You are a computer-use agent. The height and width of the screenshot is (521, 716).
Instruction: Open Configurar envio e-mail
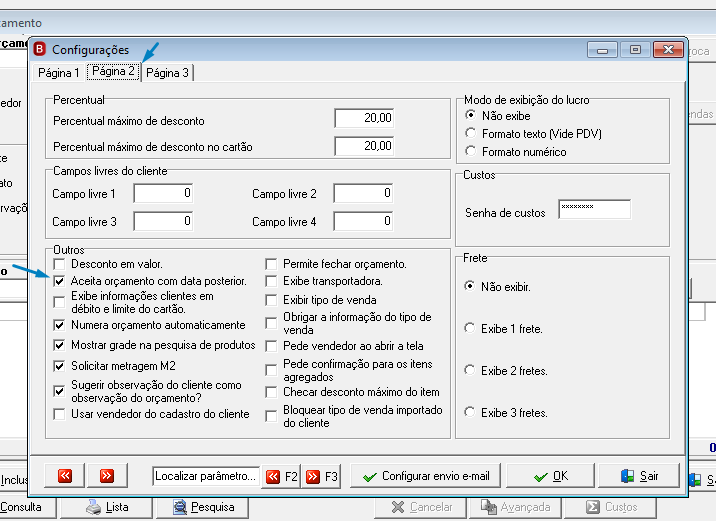point(426,476)
